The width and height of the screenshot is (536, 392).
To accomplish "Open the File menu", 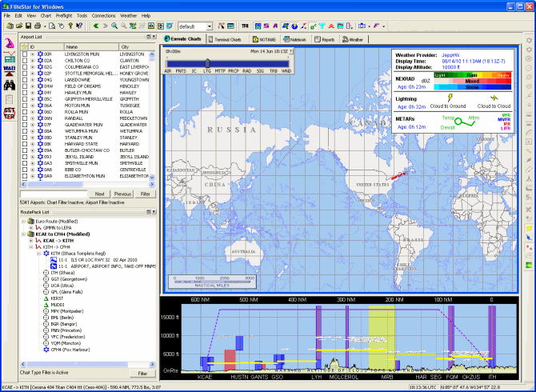I will coord(7,16).
